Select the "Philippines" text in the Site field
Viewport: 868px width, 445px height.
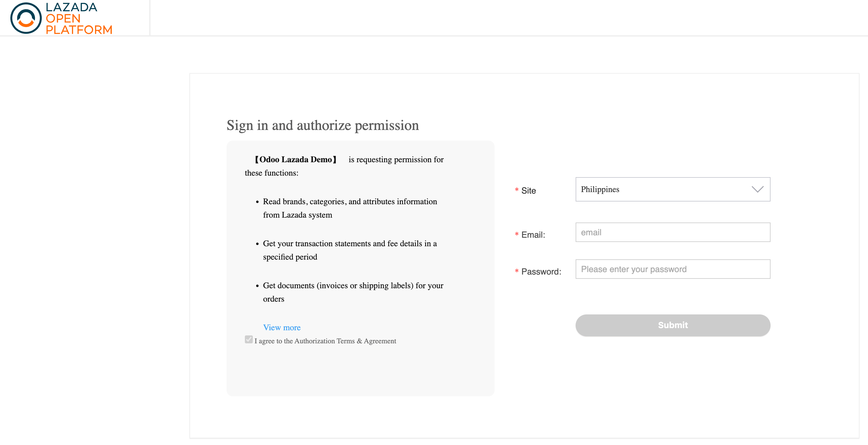point(600,189)
